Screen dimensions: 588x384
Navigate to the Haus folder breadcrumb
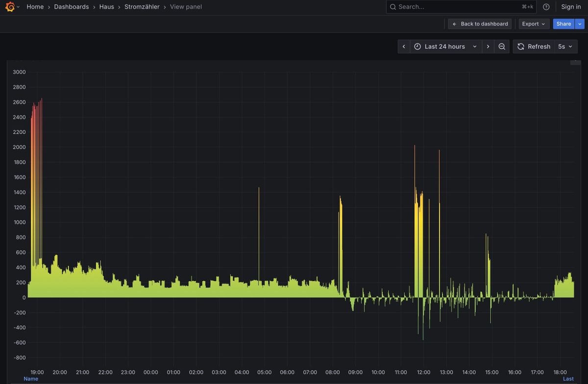[106, 7]
